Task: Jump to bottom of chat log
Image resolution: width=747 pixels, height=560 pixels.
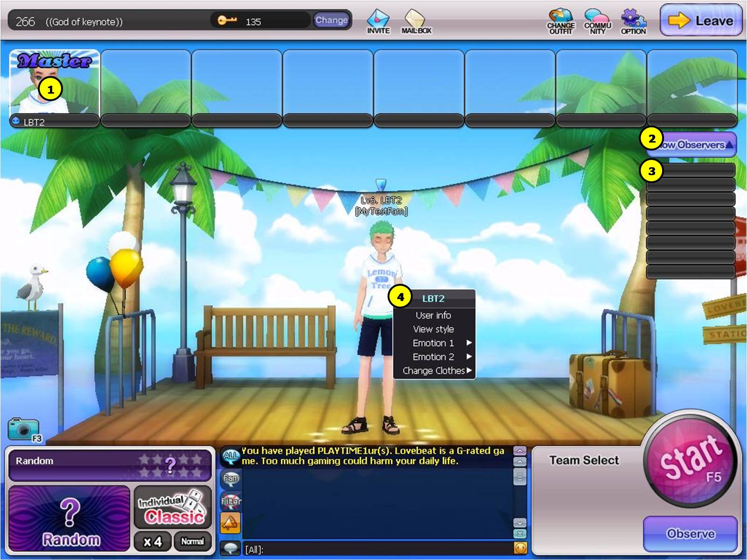Action: coord(519,533)
